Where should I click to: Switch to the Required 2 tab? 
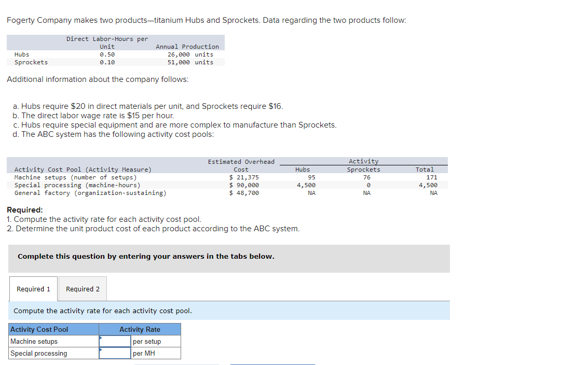[x=83, y=289]
